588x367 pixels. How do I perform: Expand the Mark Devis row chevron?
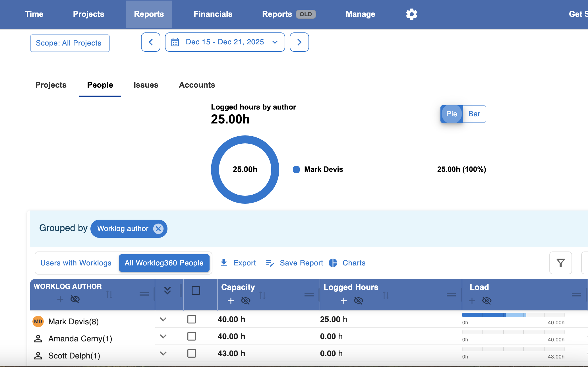pyautogui.click(x=163, y=319)
